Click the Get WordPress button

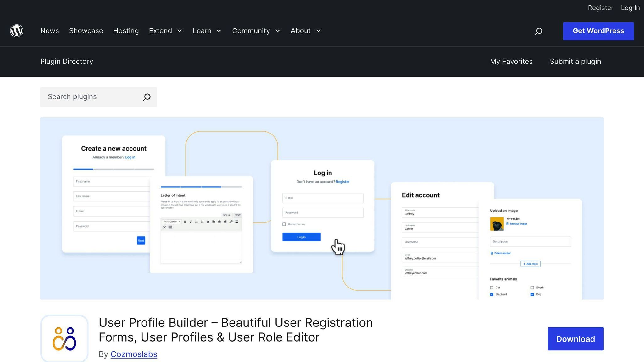tap(598, 31)
